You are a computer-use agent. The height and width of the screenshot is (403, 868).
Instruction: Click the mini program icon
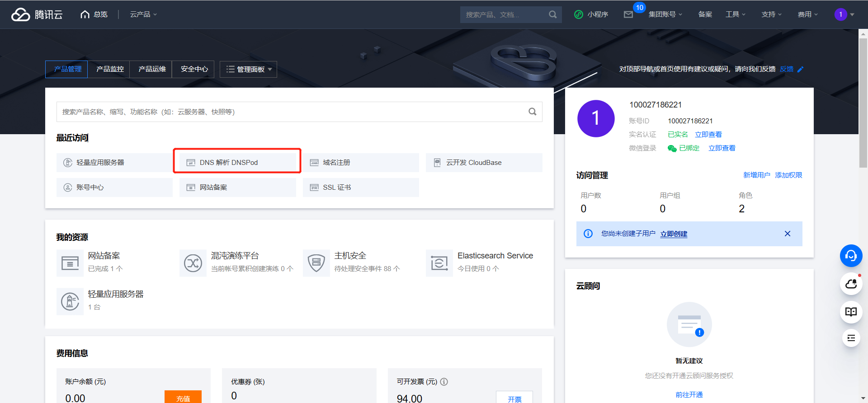point(579,14)
